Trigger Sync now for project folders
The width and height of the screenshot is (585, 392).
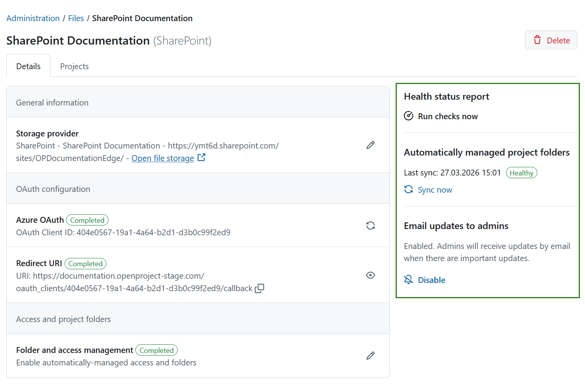(x=435, y=190)
